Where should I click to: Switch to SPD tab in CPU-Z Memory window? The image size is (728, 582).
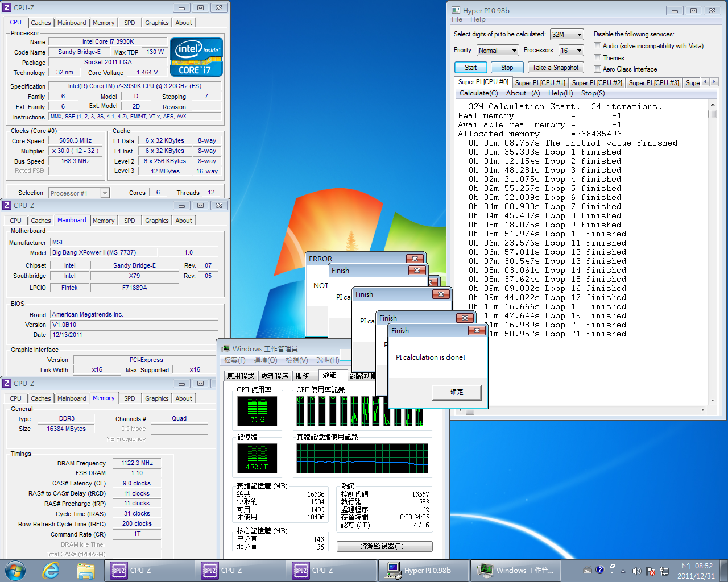[130, 398]
